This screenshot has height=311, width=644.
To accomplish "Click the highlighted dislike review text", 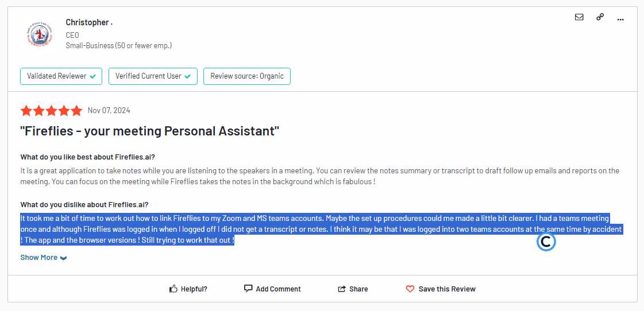I will (322, 230).
